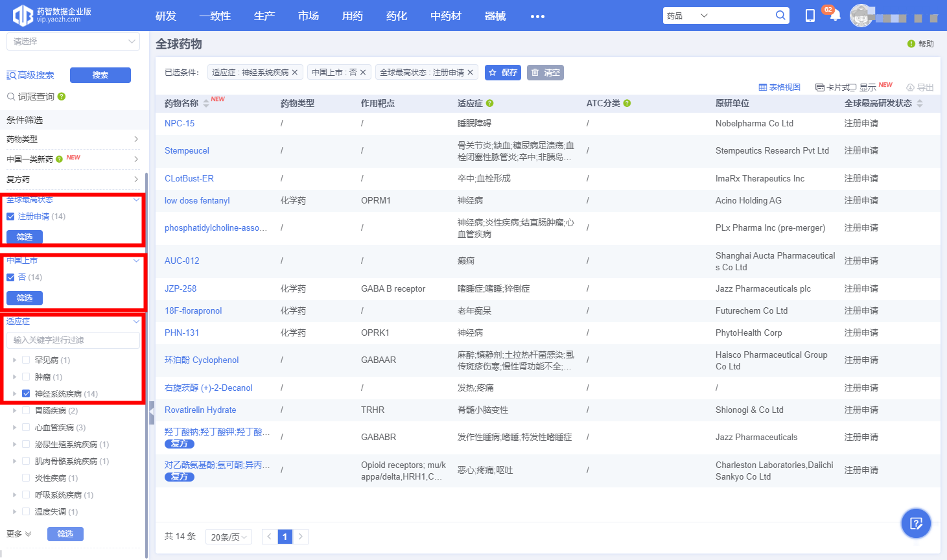The image size is (947, 560).
Task: Click the ATC分类 column info icon
Action: coord(627,103)
